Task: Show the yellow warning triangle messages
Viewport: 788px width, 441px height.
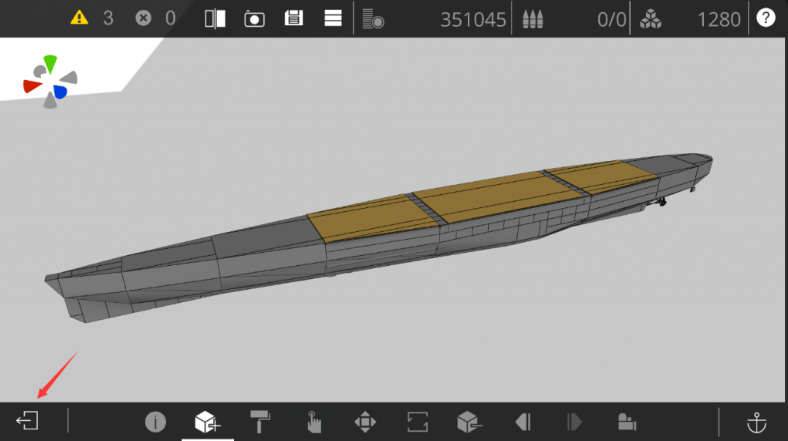Action: (80, 18)
